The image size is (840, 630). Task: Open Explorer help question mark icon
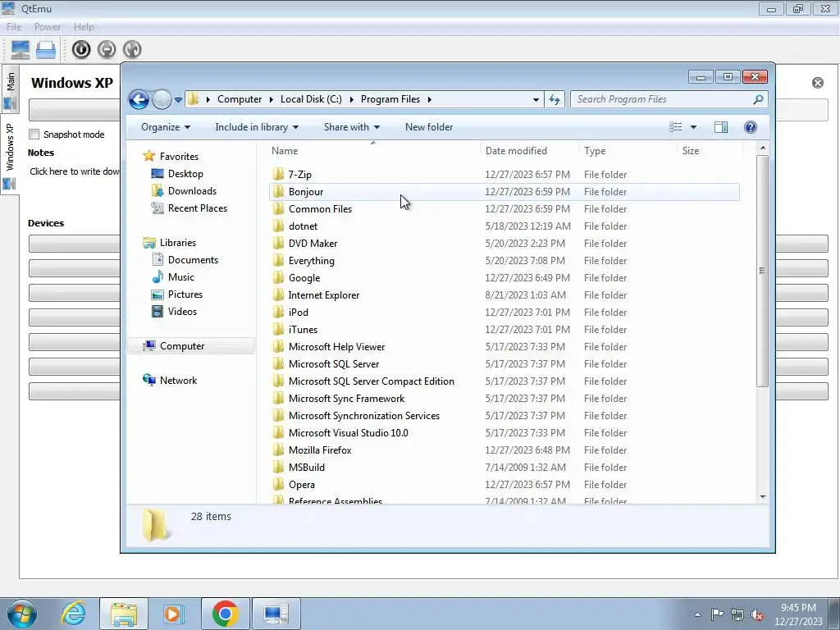tap(750, 127)
